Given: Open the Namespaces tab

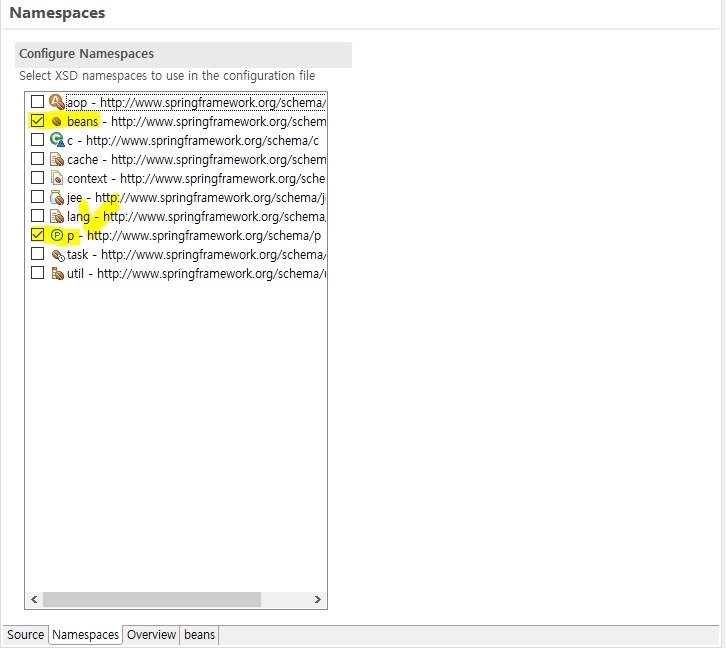Looking at the screenshot, I should click(x=85, y=635).
